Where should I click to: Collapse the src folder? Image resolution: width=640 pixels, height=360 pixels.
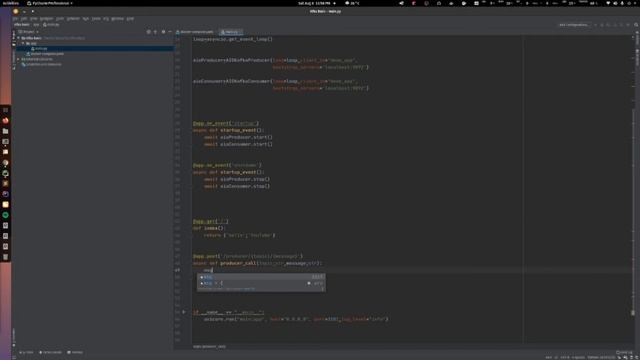(x=23, y=43)
